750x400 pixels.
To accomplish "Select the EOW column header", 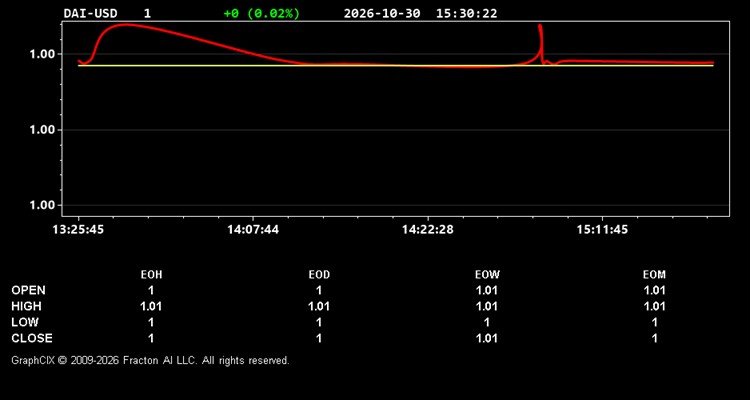I will (x=487, y=275).
